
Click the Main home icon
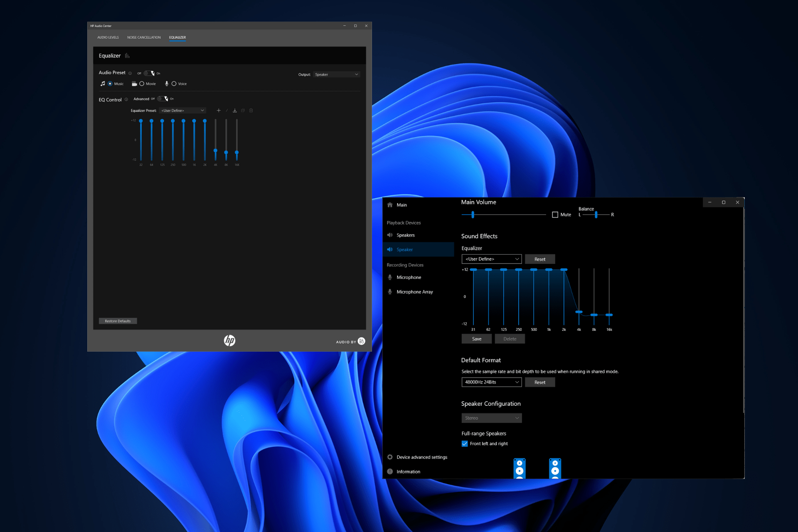[390, 204]
